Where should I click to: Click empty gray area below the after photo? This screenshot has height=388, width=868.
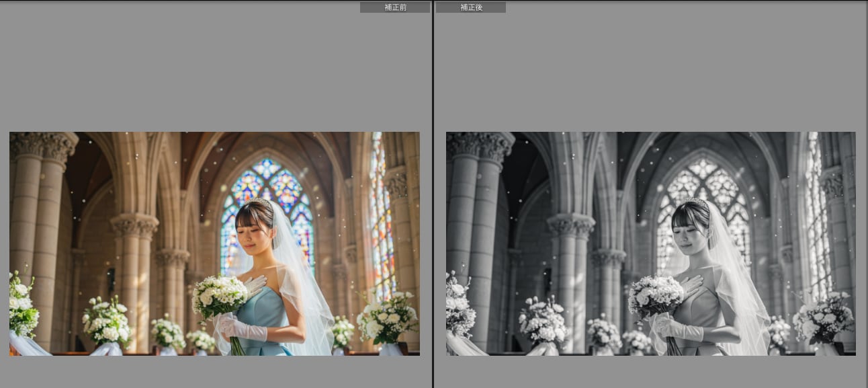(x=650, y=372)
